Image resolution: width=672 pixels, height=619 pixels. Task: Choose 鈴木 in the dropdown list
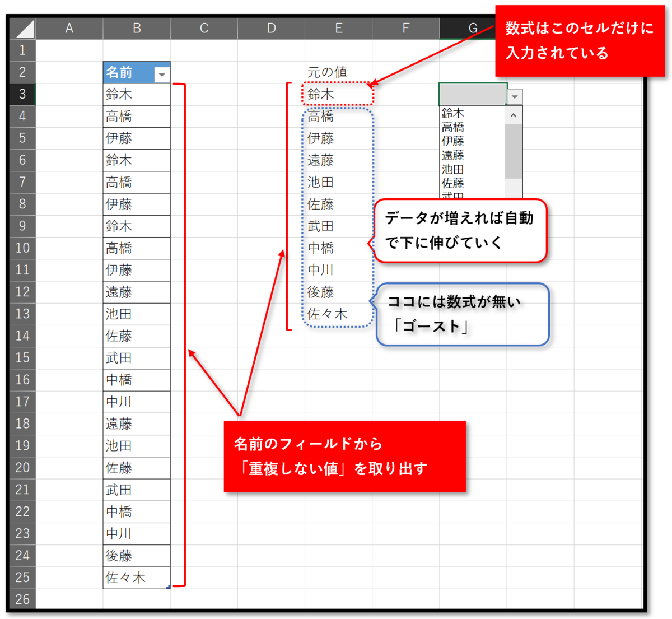pos(472,113)
